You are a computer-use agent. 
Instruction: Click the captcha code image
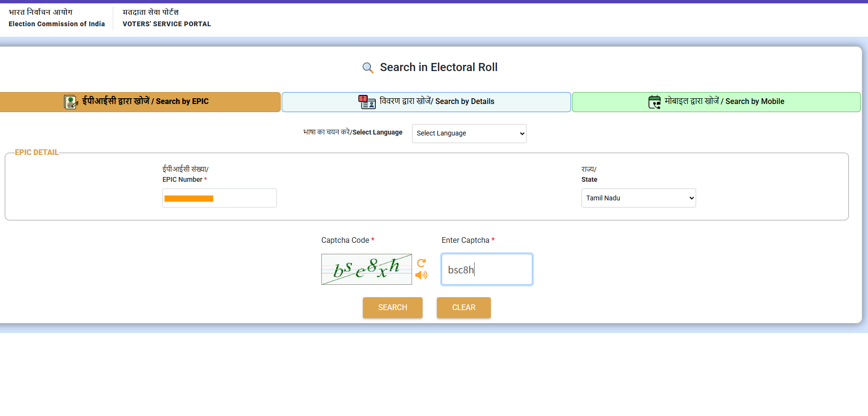pos(366,270)
